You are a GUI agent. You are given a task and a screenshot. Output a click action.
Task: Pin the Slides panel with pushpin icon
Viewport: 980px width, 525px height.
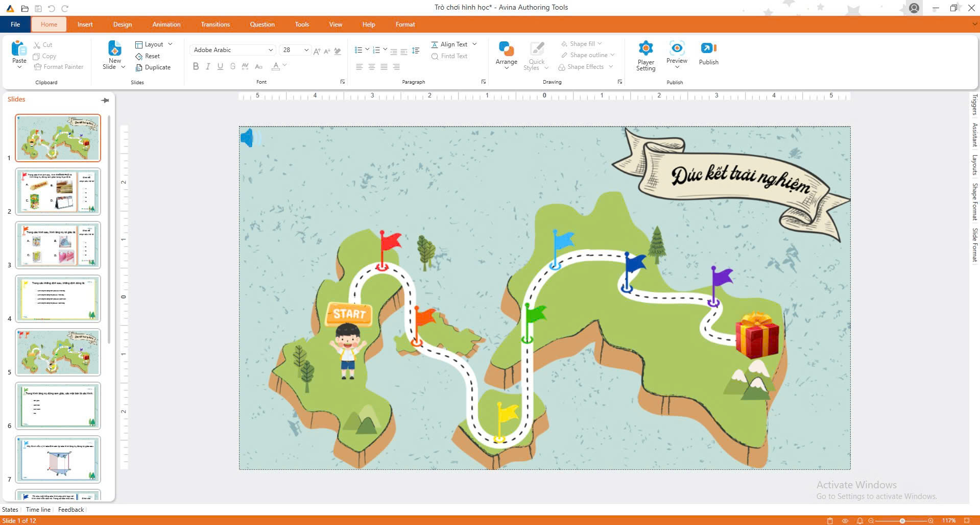pos(105,100)
